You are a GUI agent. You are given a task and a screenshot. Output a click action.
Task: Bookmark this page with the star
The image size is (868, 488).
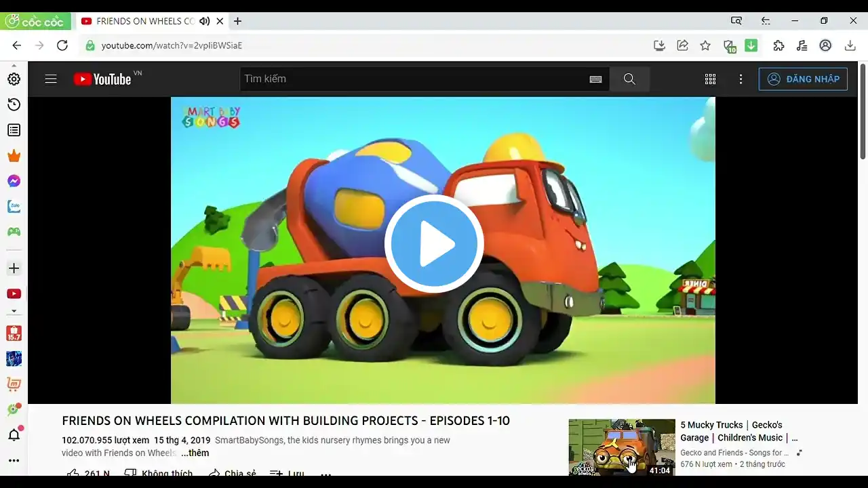click(705, 45)
